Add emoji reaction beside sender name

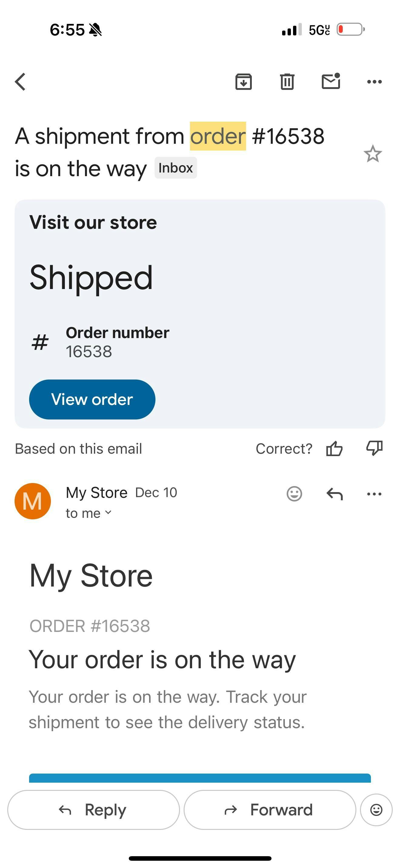(x=294, y=494)
